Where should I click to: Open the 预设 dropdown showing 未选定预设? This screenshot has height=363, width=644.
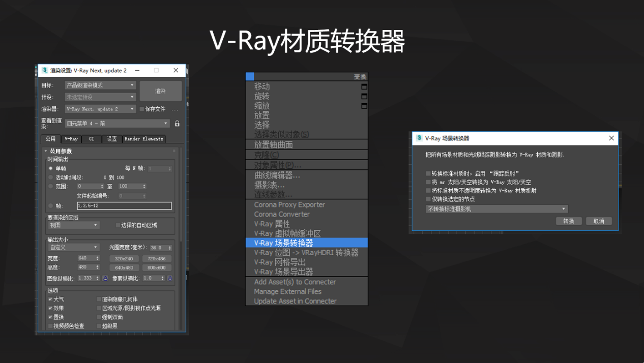click(100, 97)
